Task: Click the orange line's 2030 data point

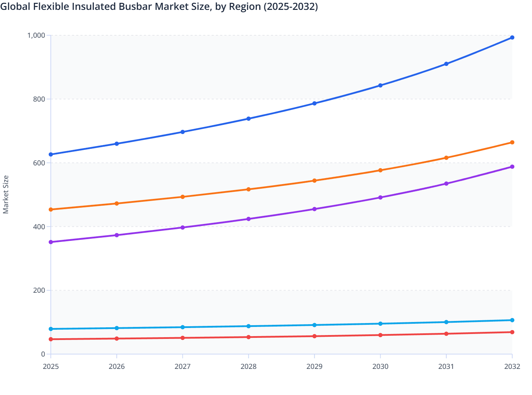Action: pos(380,170)
